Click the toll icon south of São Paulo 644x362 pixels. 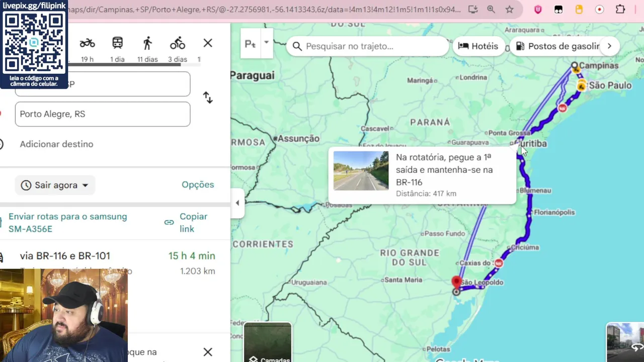click(x=562, y=108)
